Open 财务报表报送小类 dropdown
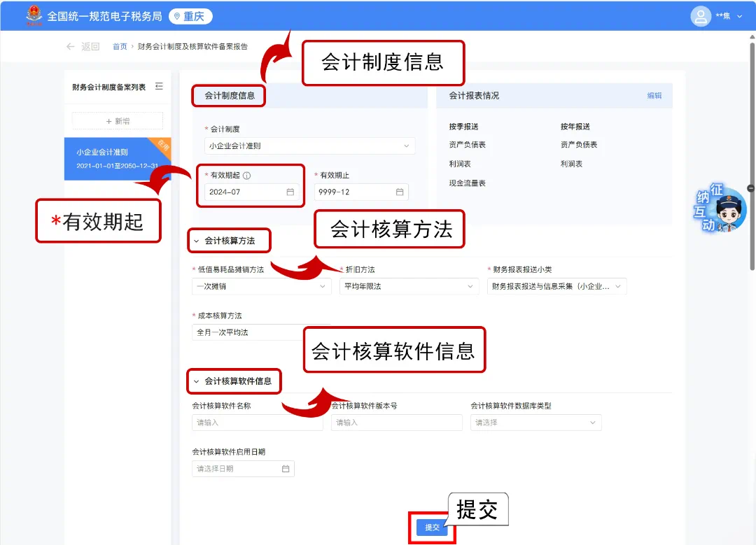This screenshot has width=756, height=545. [x=557, y=286]
